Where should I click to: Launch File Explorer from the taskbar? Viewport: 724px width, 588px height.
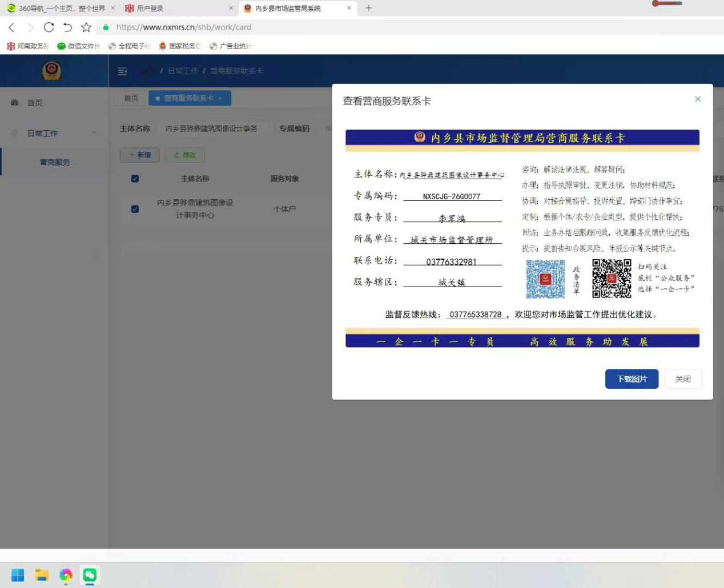(x=41, y=575)
